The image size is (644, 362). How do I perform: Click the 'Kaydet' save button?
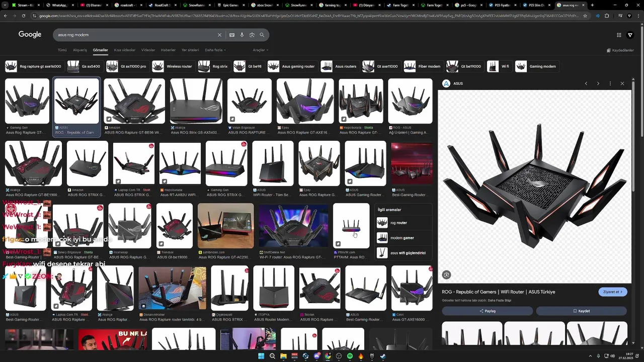coord(582,311)
